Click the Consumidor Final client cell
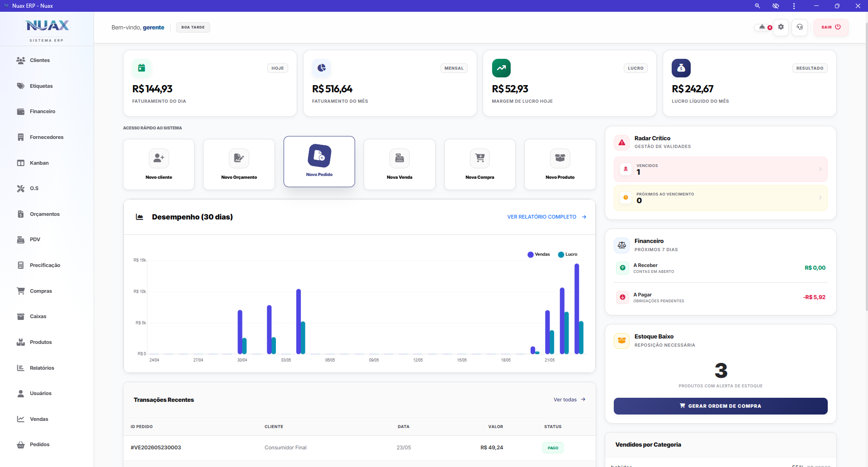The height and width of the screenshot is (467, 868). point(285,448)
